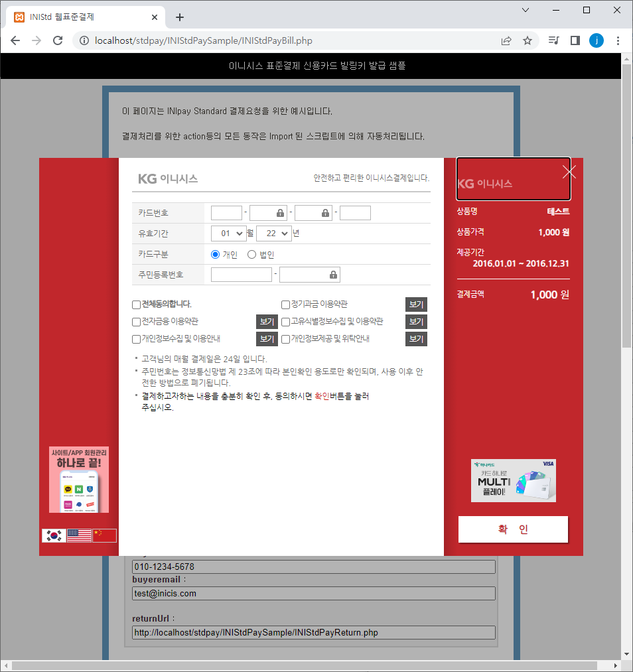
Task: Open the media control icon in toolbar
Action: point(554,40)
